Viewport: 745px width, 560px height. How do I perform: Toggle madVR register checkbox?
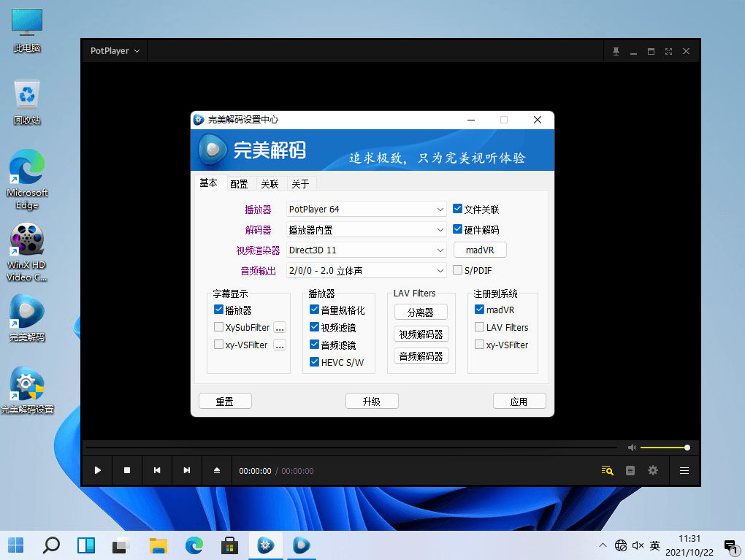pos(479,310)
